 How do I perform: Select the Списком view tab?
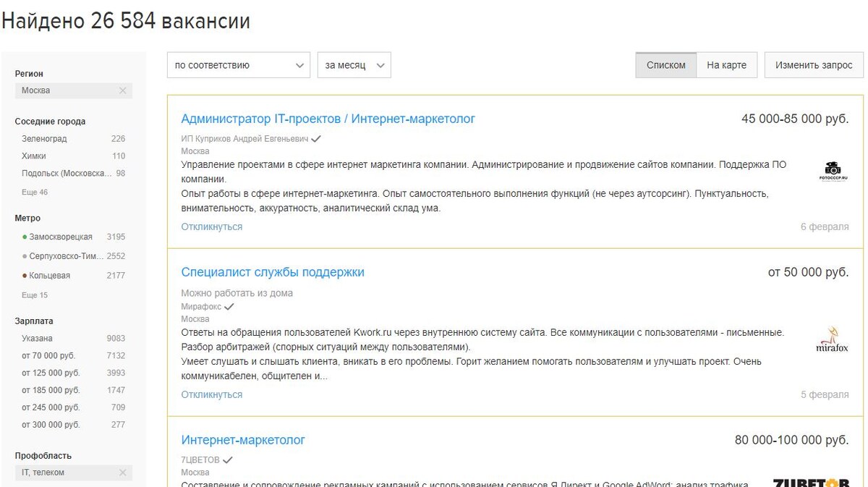pos(665,64)
